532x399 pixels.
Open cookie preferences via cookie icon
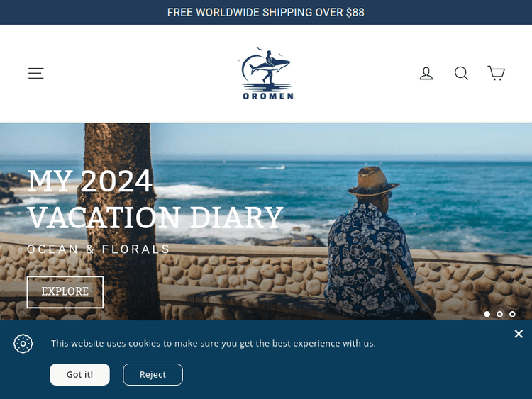coord(23,344)
